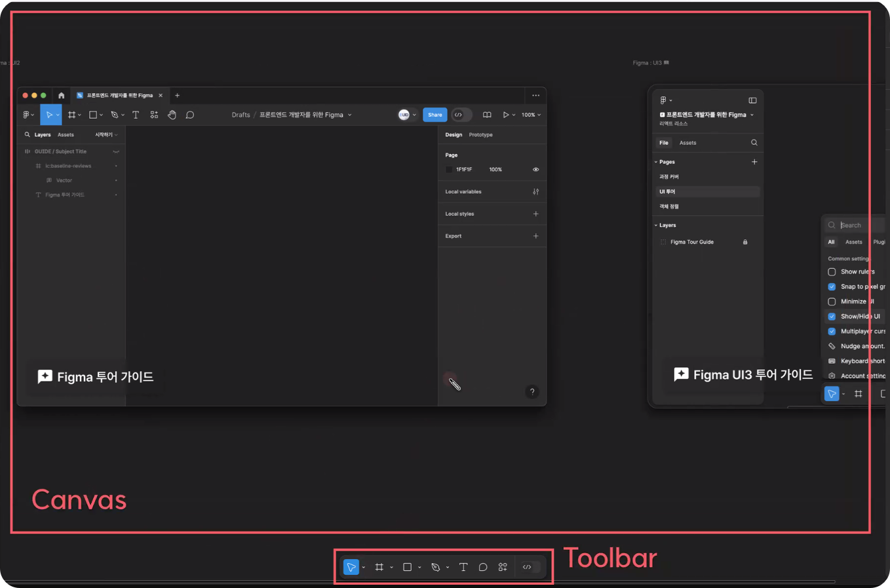The image size is (890, 588).
Task: Click layers search icon in UI2 window
Action: (x=27, y=134)
